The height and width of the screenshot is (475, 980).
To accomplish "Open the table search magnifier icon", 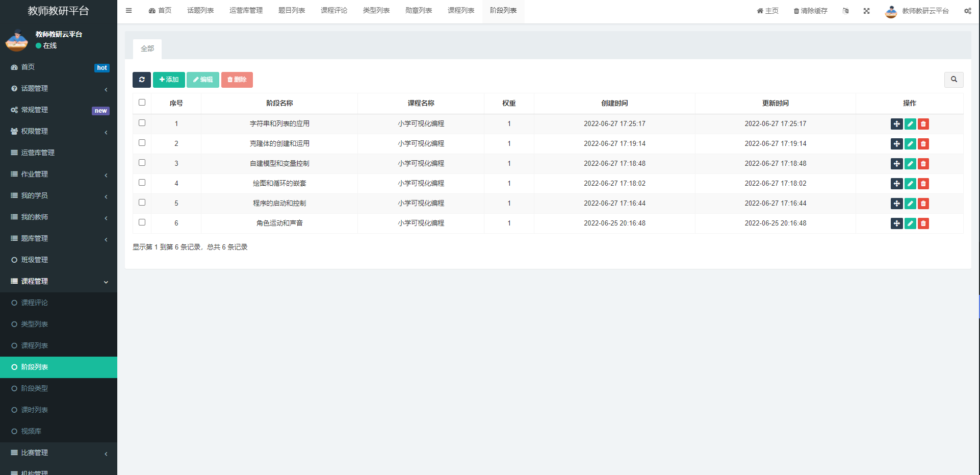I will [953, 80].
